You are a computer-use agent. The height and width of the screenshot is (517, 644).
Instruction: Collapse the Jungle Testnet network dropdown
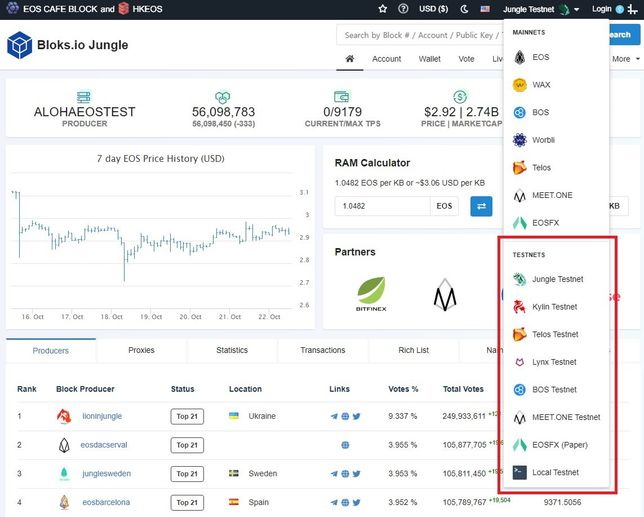[x=541, y=9]
